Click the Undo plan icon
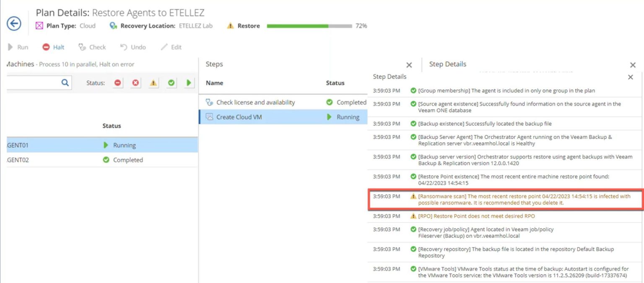 pyautogui.click(x=123, y=47)
